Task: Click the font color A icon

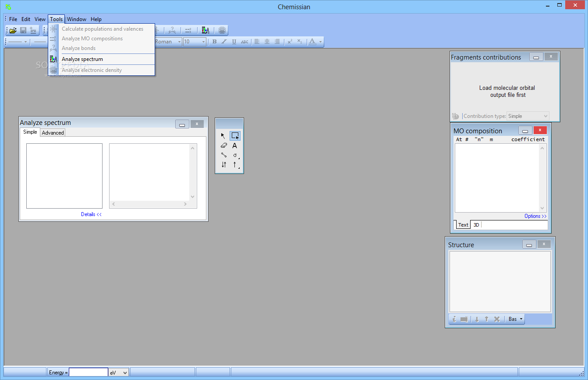Action: [312, 42]
